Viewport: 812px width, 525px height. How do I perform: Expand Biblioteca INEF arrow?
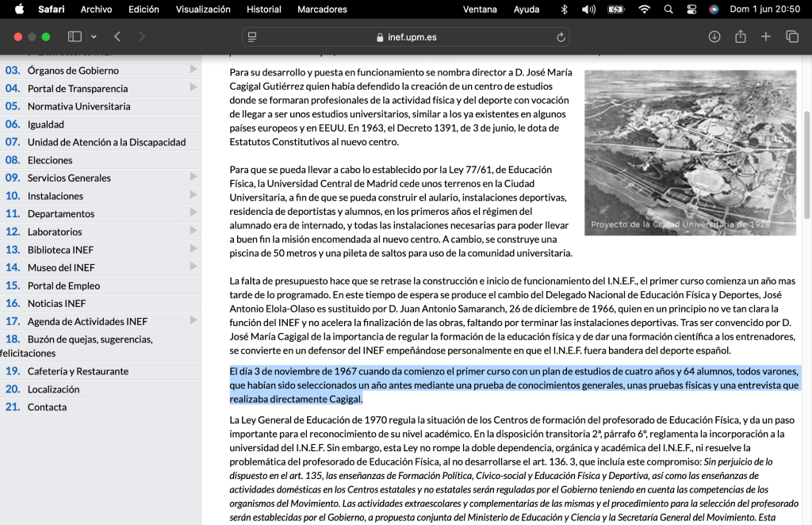tap(193, 248)
